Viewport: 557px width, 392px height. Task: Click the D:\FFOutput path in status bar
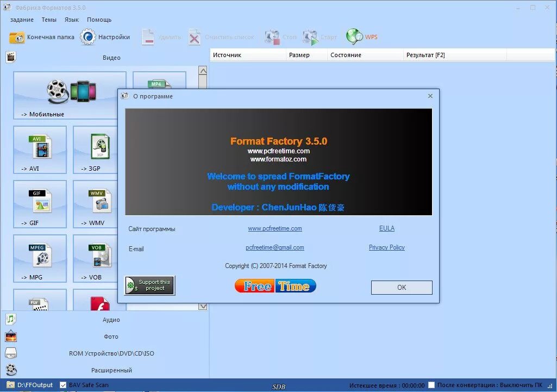(35, 385)
